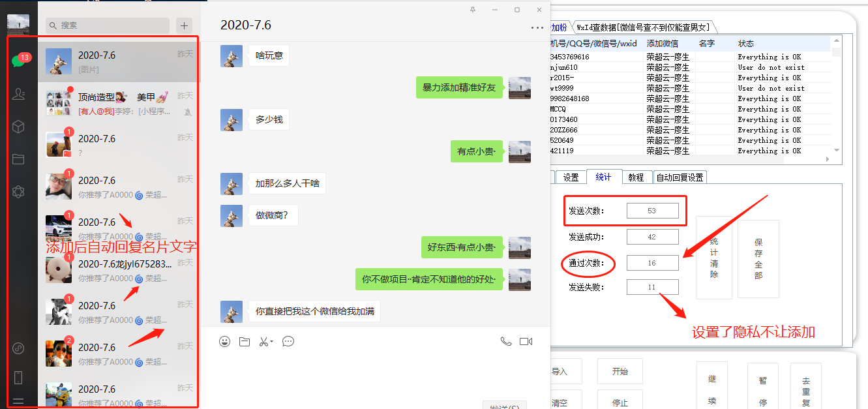Expand the screenshot scissors dropdown arrow
The width and height of the screenshot is (868, 409).
point(271,341)
